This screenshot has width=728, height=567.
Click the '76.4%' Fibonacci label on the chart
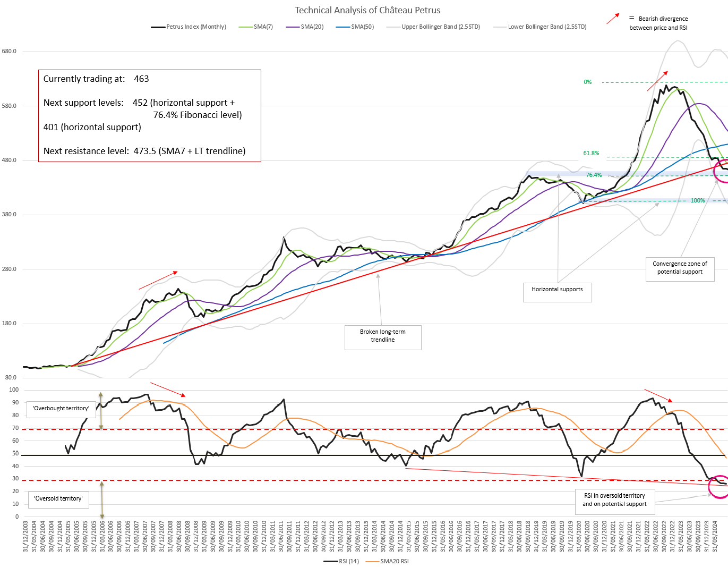(x=594, y=175)
